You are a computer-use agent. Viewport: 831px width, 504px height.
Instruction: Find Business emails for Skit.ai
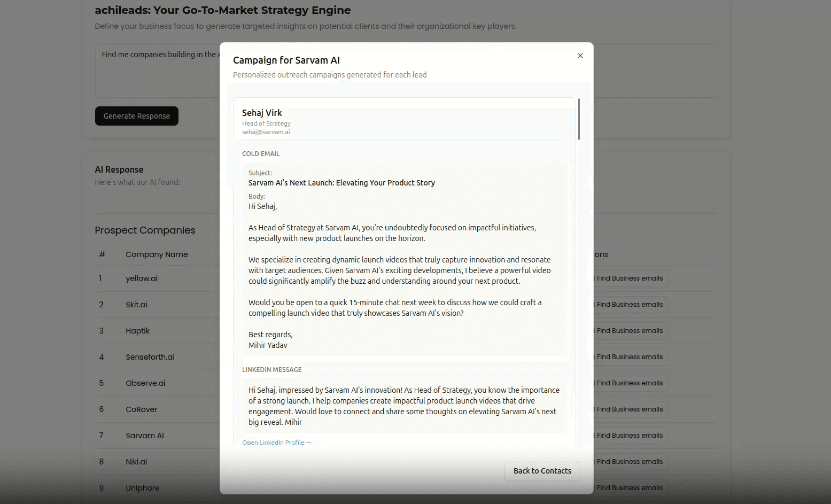point(629,304)
